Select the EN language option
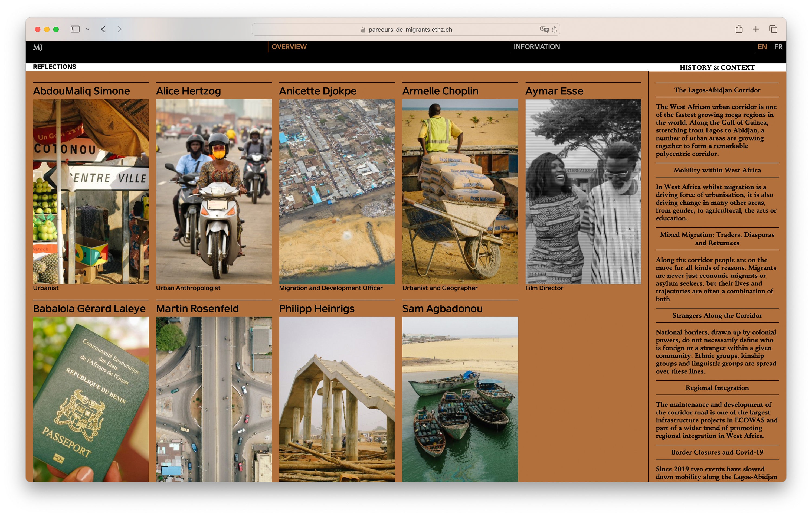Viewport: 812px width, 516px height. pyautogui.click(x=762, y=47)
